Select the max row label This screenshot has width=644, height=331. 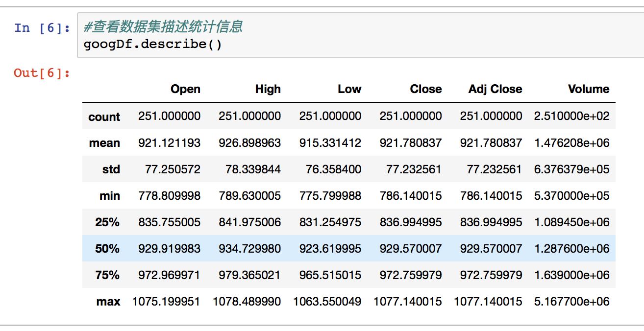point(108,302)
